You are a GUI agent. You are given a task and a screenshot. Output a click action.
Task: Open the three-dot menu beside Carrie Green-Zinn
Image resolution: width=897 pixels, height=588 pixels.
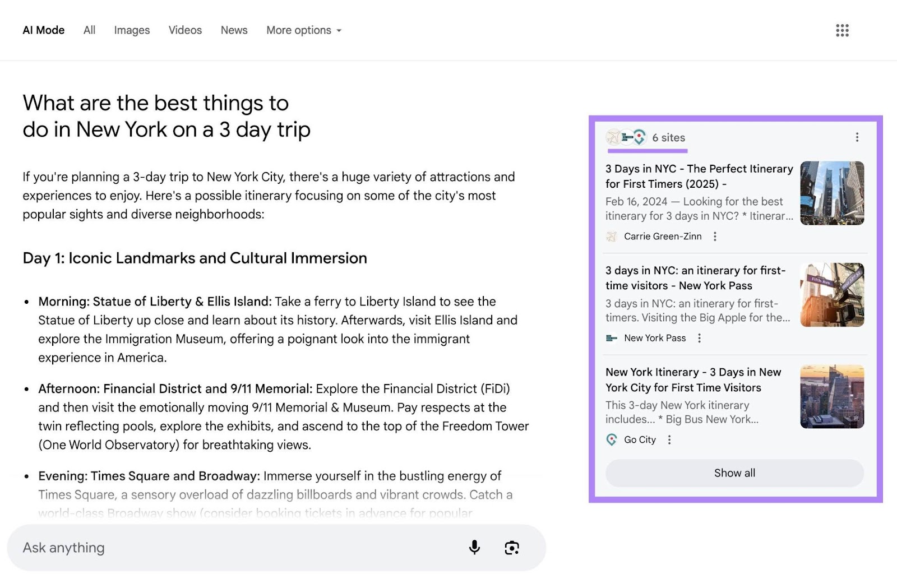click(x=715, y=236)
